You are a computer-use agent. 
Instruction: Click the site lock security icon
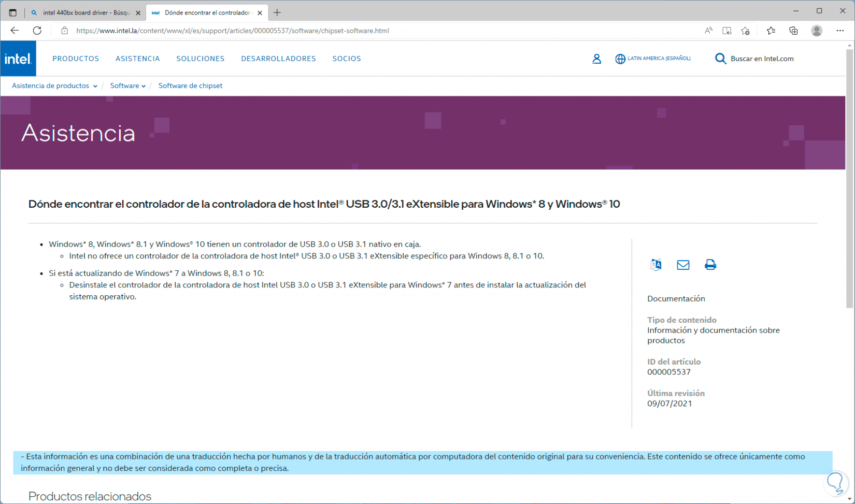click(65, 31)
